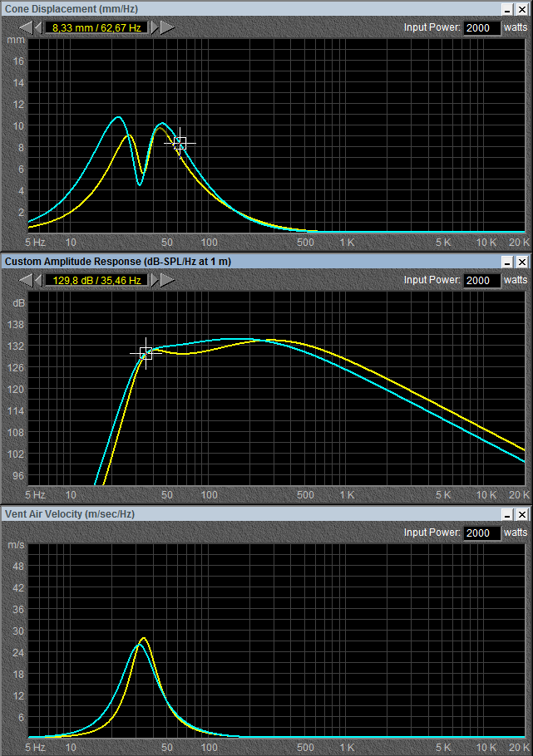Click the large fast-left arrow in Cone Displacement
Screen dimensions: 533x756
26,27
